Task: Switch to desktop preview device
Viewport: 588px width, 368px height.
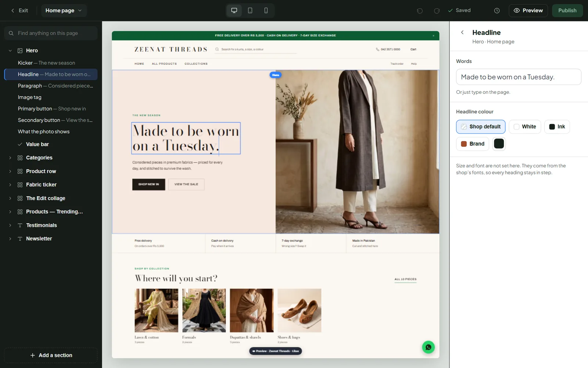Action: coord(234,10)
